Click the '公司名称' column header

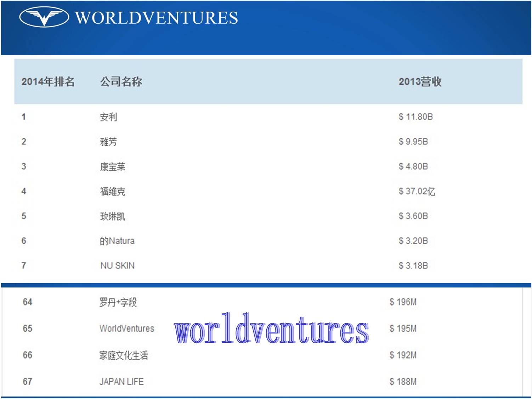point(121,82)
